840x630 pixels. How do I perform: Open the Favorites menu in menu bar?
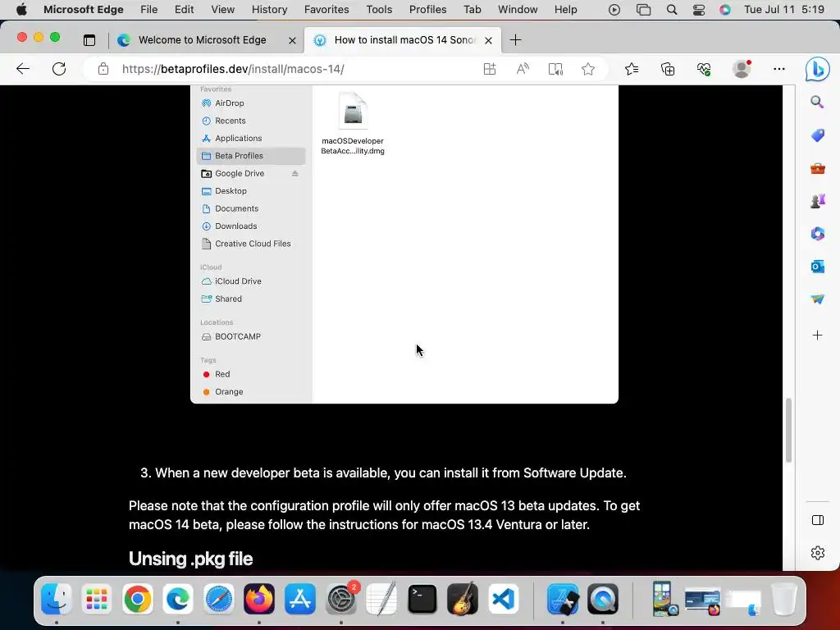point(326,10)
